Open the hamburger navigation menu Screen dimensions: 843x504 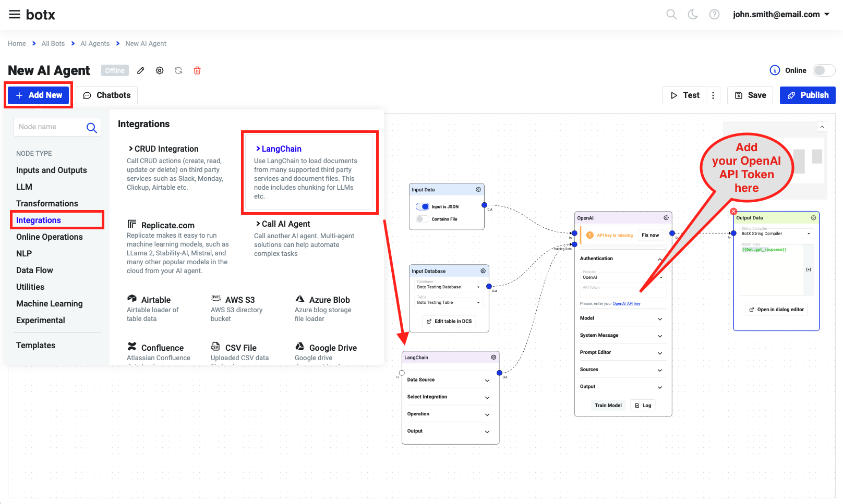15,15
